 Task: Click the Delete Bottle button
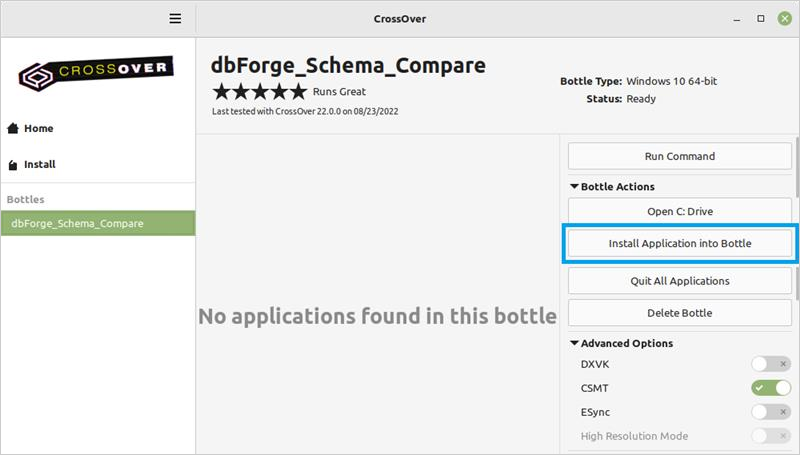click(680, 313)
